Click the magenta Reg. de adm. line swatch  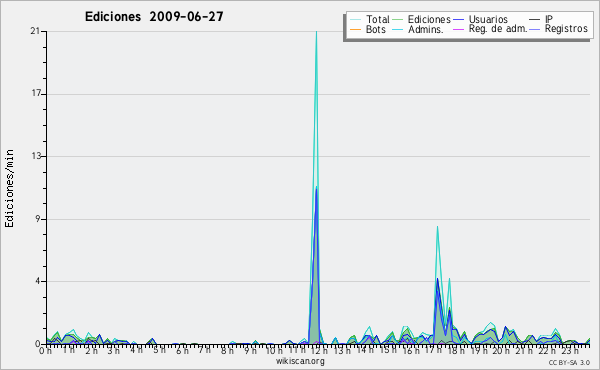458,29
